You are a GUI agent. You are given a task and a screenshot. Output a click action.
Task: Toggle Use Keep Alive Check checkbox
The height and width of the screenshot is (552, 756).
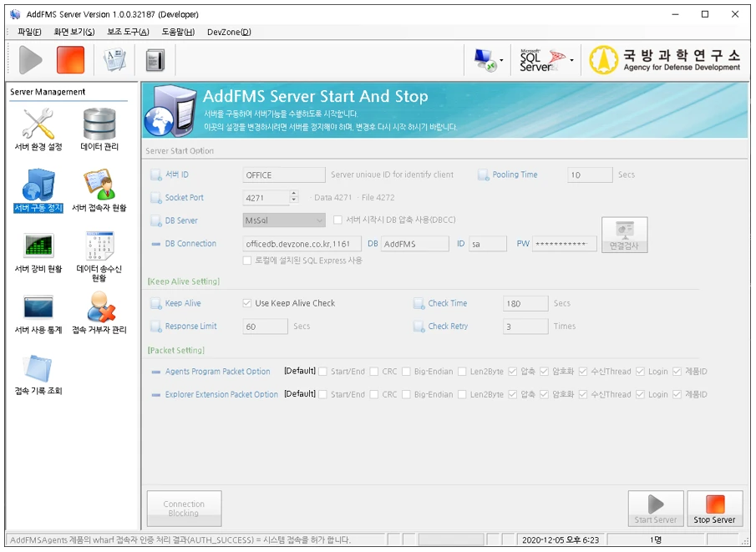[x=247, y=303]
